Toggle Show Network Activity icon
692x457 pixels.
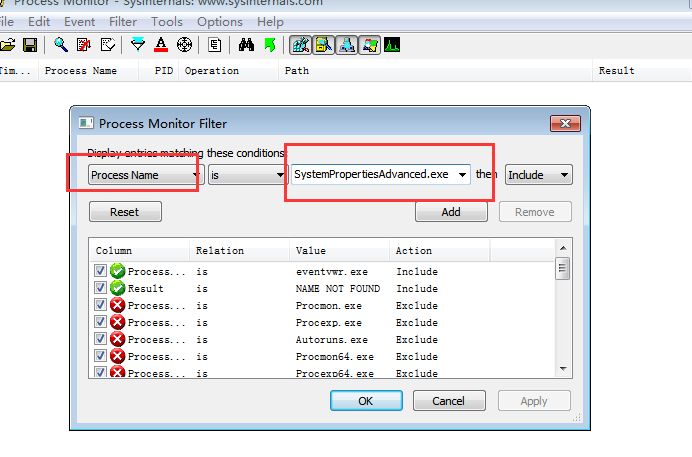347,45
